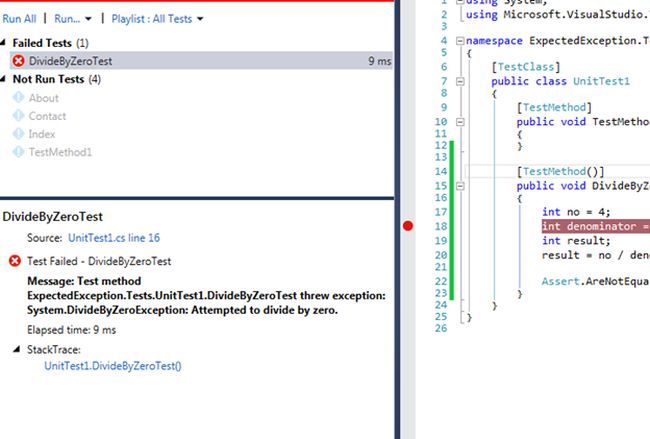Select the TestMethod1 test in Not Run Tests
650x439 pixels.
point(60,152)
